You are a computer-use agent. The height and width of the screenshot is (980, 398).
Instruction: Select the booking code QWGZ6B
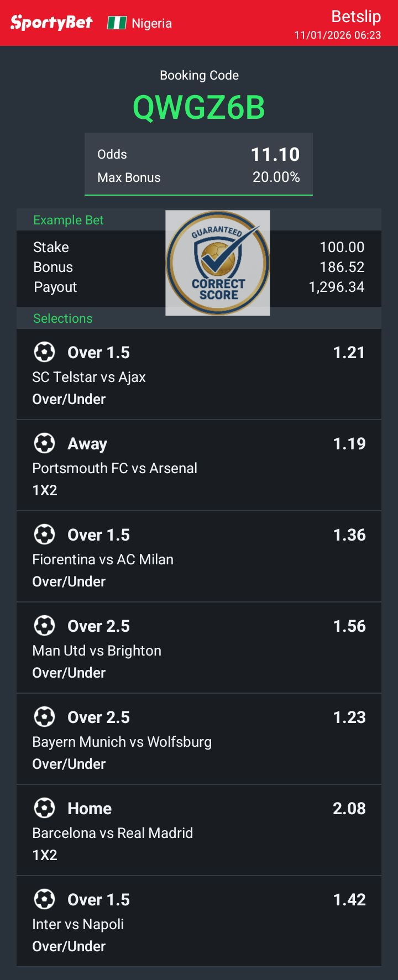[x=199, y=107]
